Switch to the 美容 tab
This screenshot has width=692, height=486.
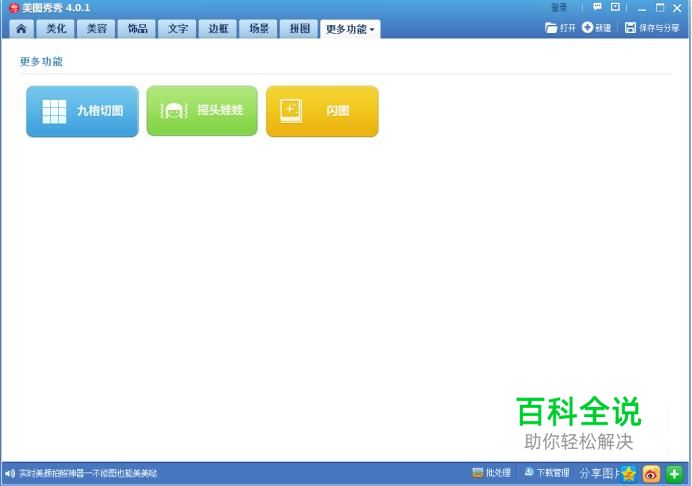97,29
